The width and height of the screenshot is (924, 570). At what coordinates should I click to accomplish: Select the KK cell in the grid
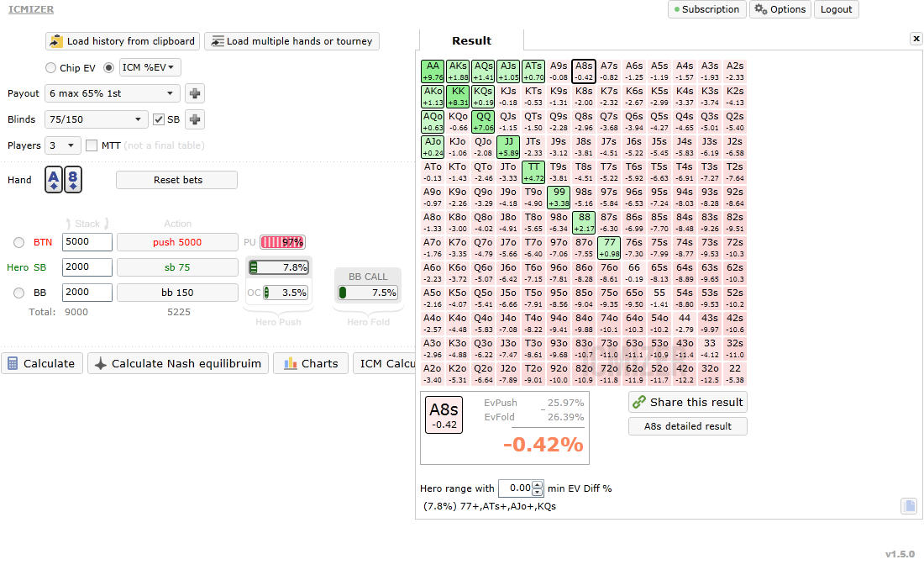458,97
